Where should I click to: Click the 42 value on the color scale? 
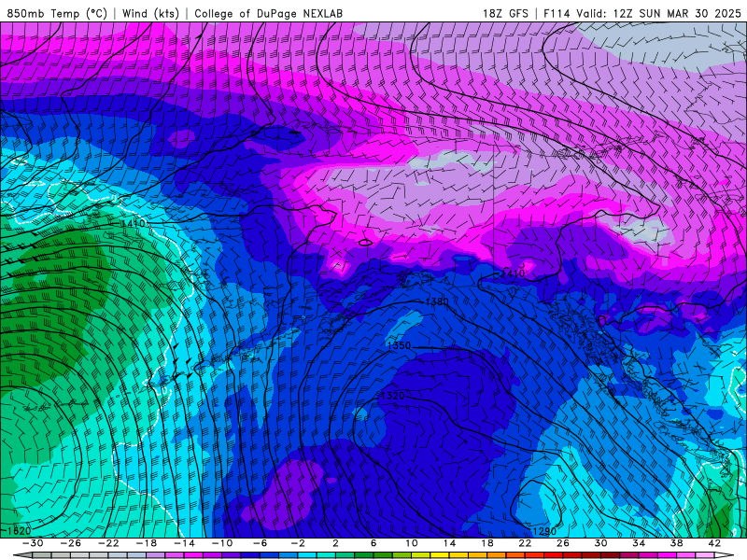(x=714, y=543)
